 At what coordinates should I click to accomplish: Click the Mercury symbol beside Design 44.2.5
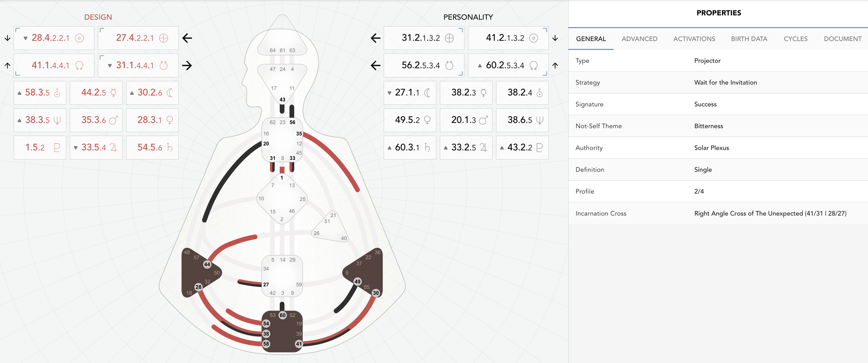point(114,93)
